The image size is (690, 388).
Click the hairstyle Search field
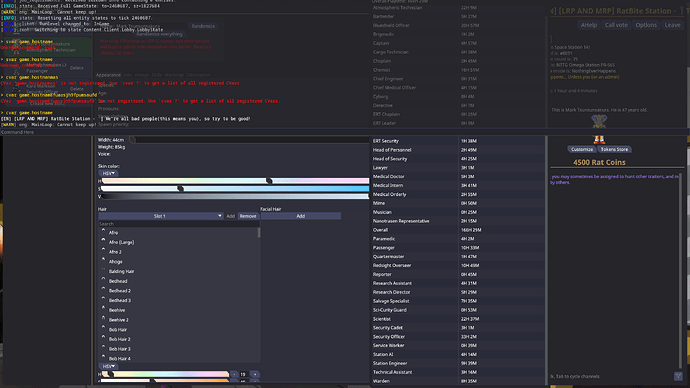click(179, 224)
